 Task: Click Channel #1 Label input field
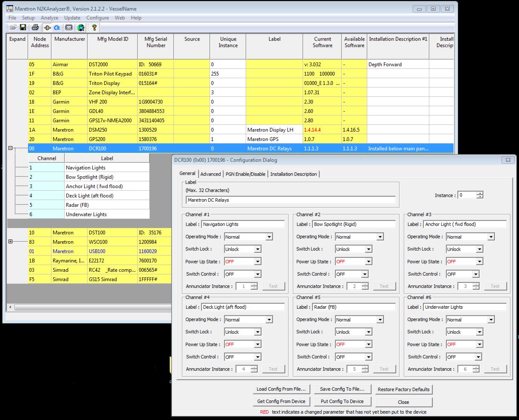pyautogui.click(x=243, y=224)
